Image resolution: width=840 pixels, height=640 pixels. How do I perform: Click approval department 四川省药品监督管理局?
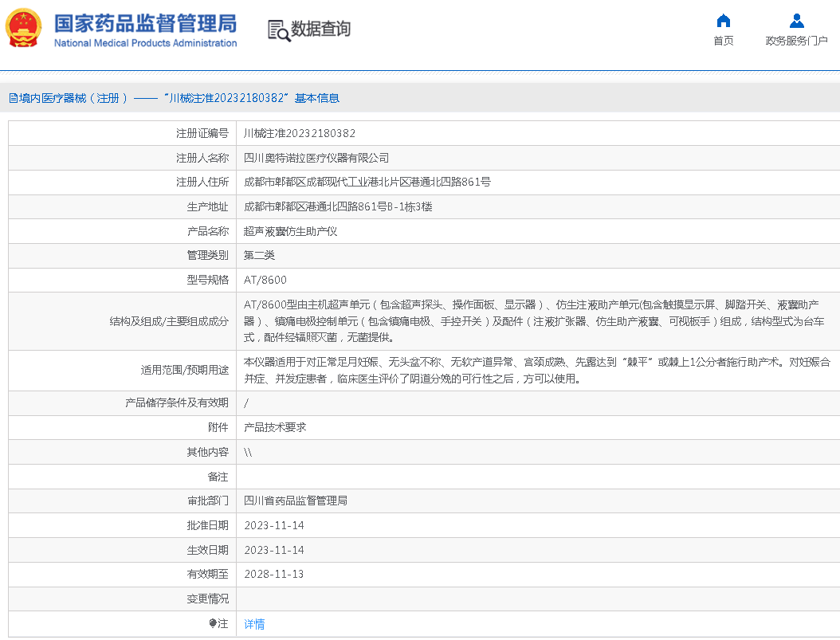tap(296, 501)
